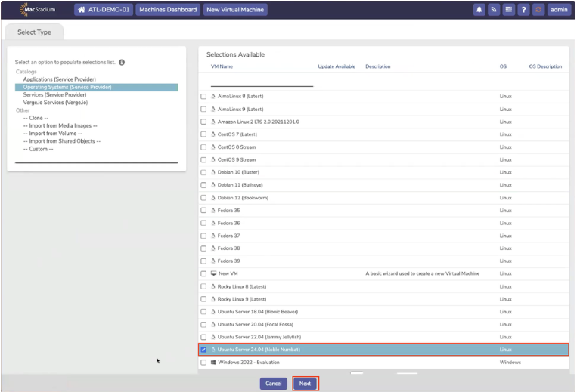This screenshot has height=392, width=577.
Task: Click the VM Name filter input field
Action: (x=262, y=81)
